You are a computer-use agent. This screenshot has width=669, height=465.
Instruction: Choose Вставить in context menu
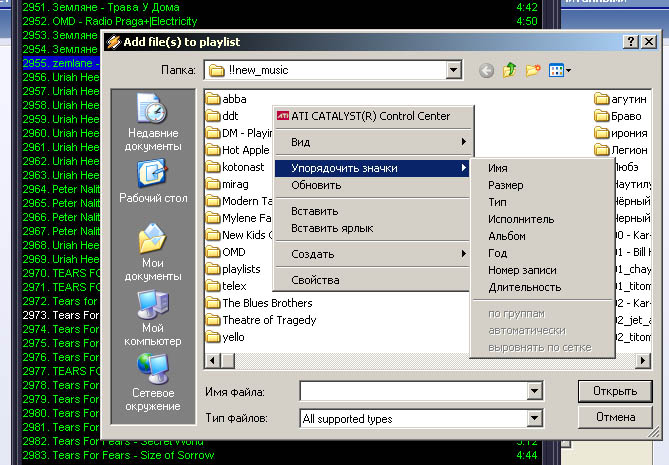point(372,211)
